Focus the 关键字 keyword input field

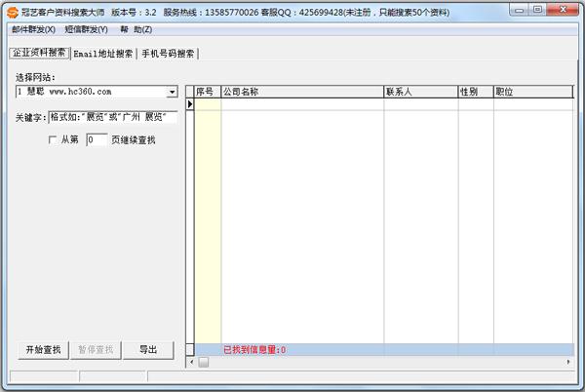tap(113, 118)
